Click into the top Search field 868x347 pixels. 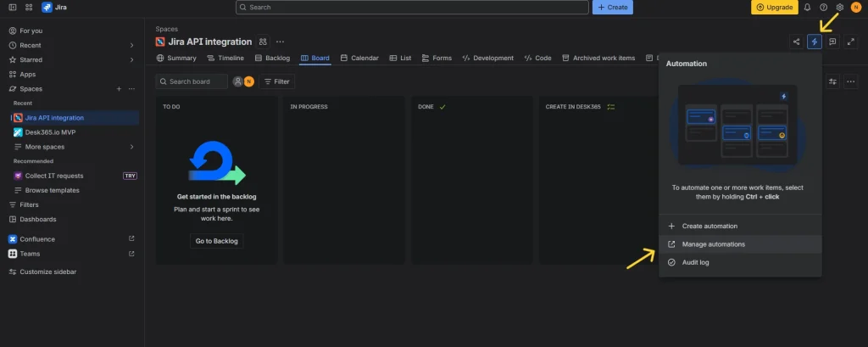pyautogui.click(x=412, y=7)
